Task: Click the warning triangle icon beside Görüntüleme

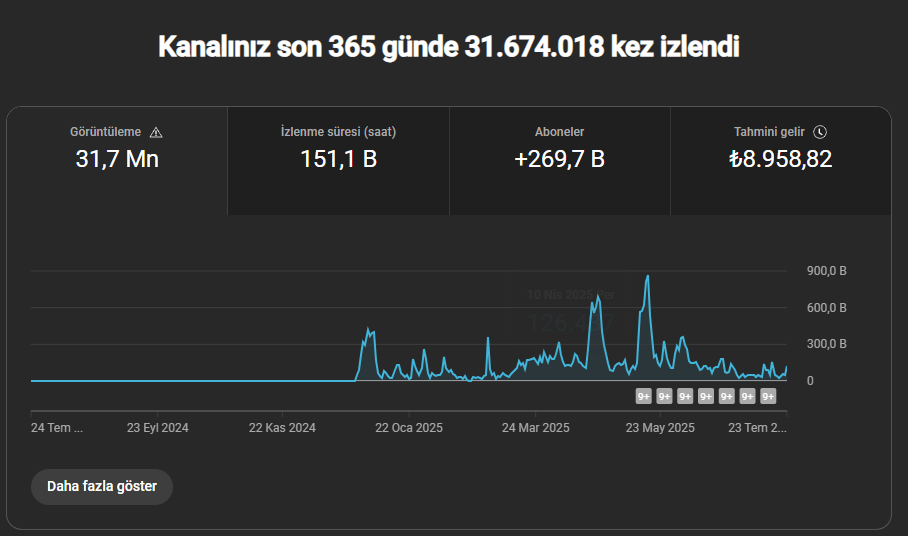Action: coord(156,133)
